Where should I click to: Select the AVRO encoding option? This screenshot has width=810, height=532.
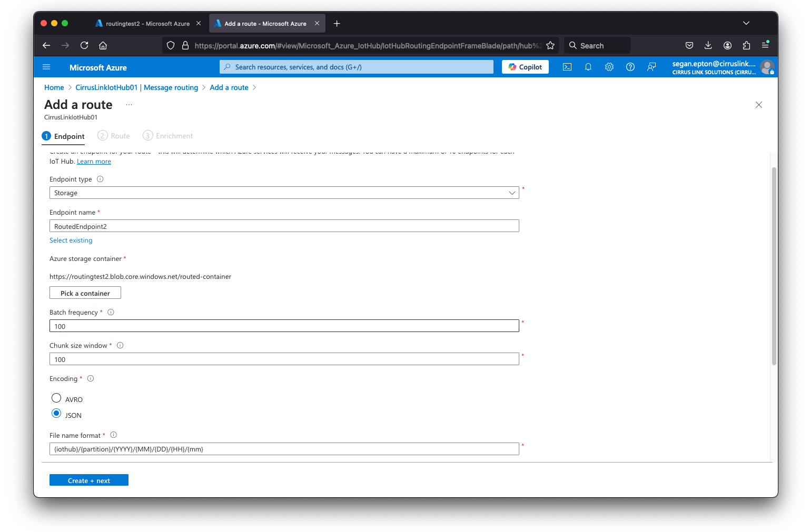[x=56, y=398]
